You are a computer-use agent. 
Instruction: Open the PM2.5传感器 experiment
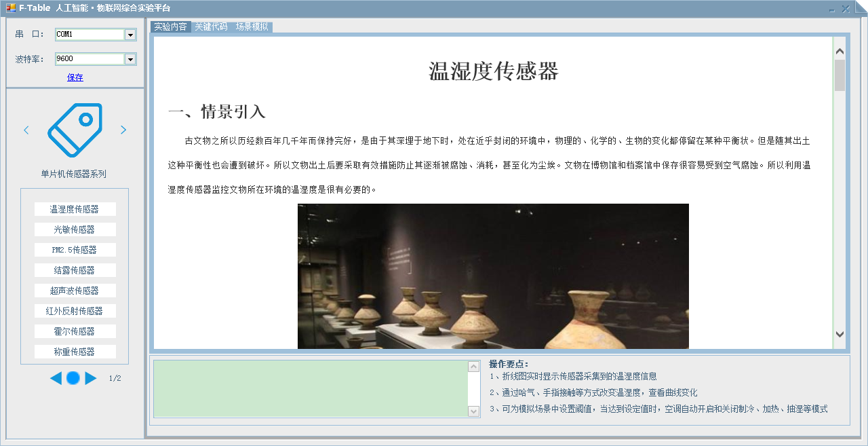(75, 249)
